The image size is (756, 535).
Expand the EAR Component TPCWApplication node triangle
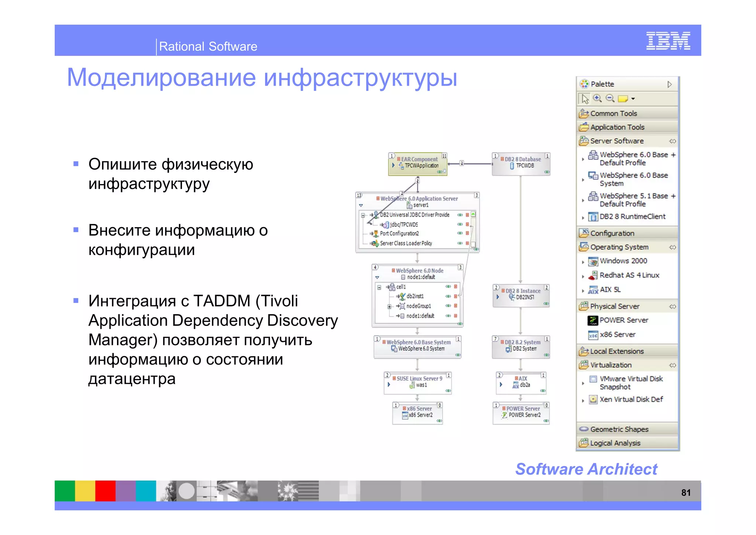point(394,166)
